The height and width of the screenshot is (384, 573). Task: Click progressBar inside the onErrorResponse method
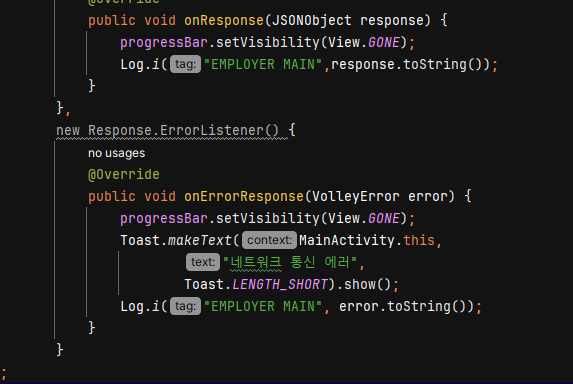[x=164, y=218]
